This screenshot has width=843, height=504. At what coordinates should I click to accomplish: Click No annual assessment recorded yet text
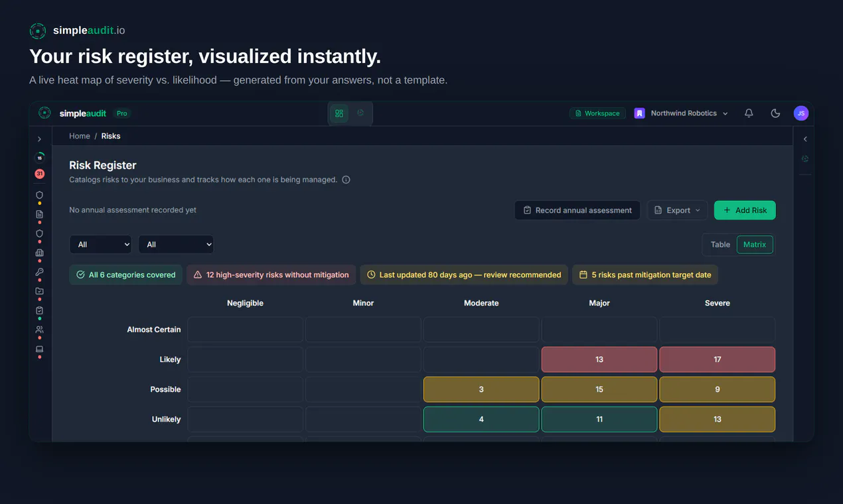(x=133, y=210)
